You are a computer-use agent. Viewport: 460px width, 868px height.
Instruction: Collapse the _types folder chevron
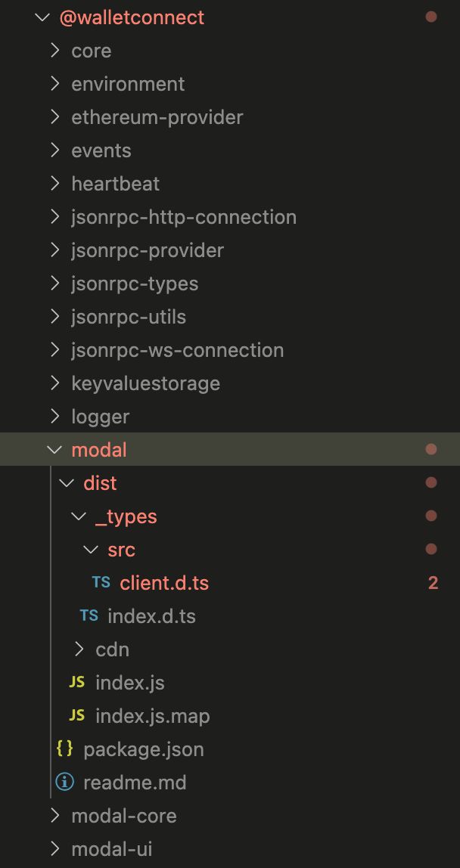click(79, 516)
